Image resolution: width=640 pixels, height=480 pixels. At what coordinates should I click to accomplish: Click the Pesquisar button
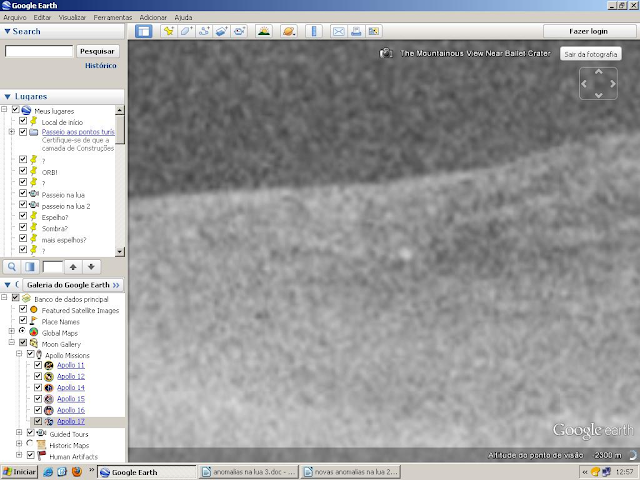pyautogui.click(x=97, y=51)
